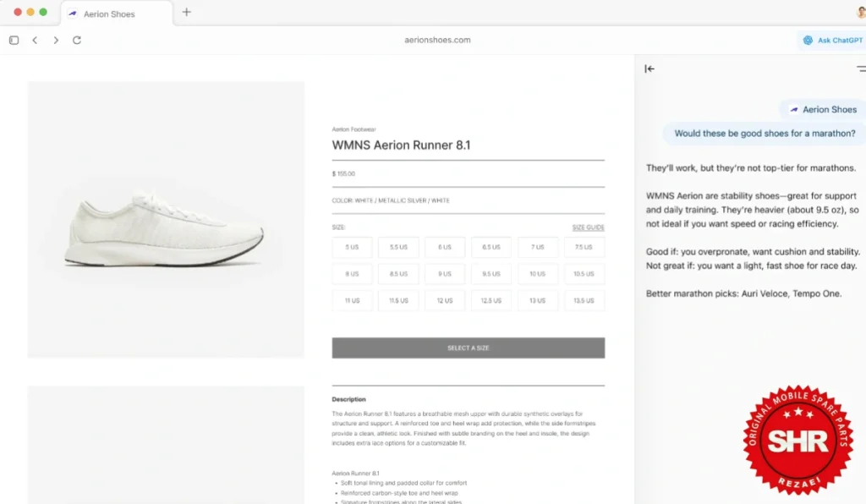Pick size 13.5 US option

point(584,301)
